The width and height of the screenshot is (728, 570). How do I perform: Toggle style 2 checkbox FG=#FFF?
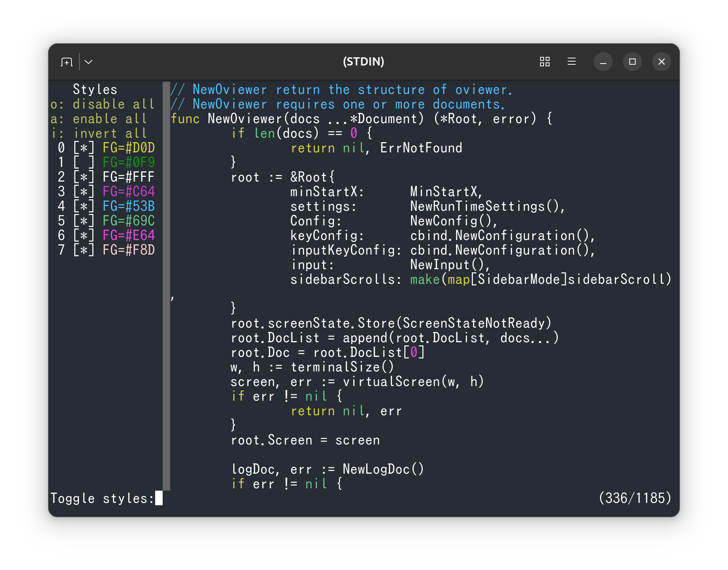[84, 177]
